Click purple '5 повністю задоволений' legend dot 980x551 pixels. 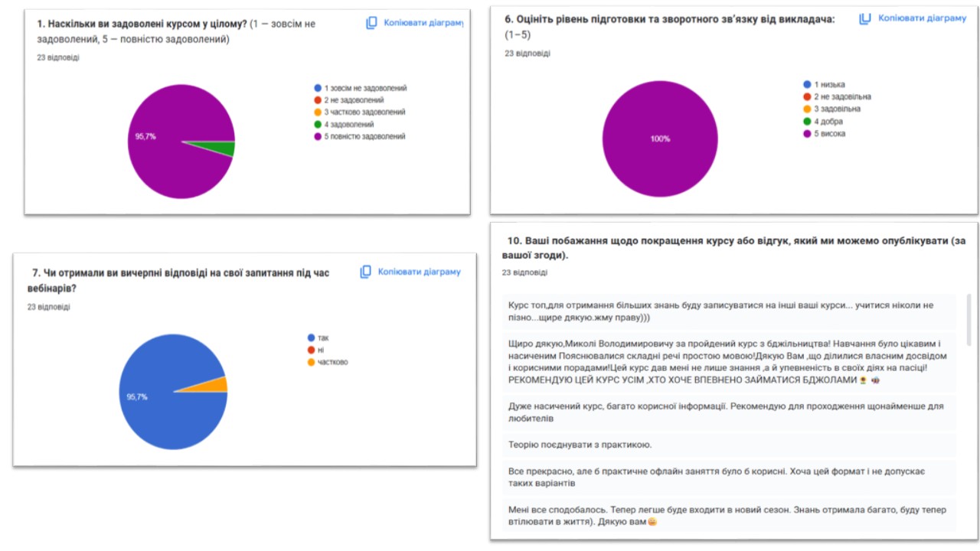(318, 136)
